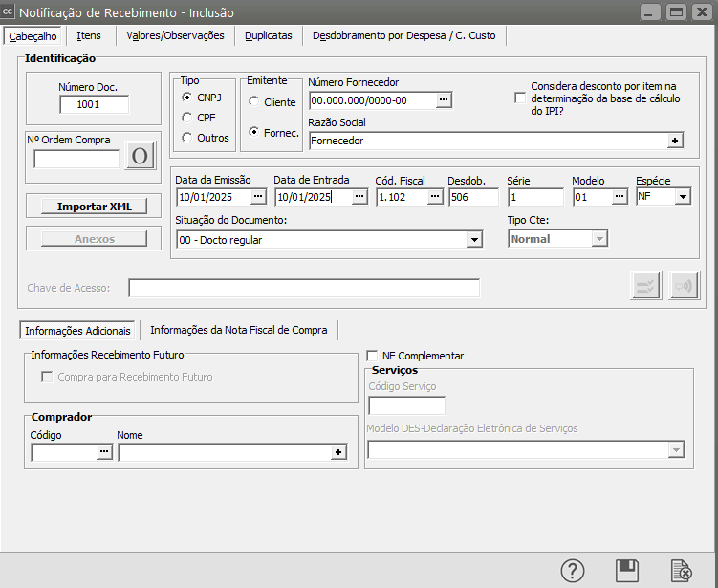Viewport: 718px width, 588px height.
Task: Open the Data de Entrada date picker
Action: [359, 197]
